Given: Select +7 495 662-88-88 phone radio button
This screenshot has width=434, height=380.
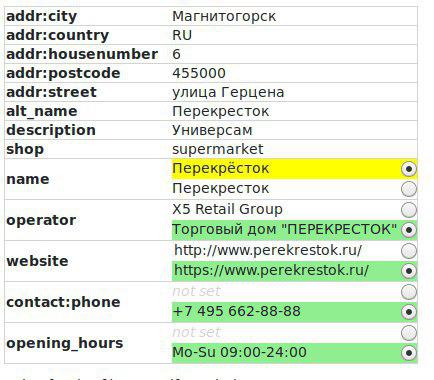Looking at the screenshot, I should coord(409,312).
